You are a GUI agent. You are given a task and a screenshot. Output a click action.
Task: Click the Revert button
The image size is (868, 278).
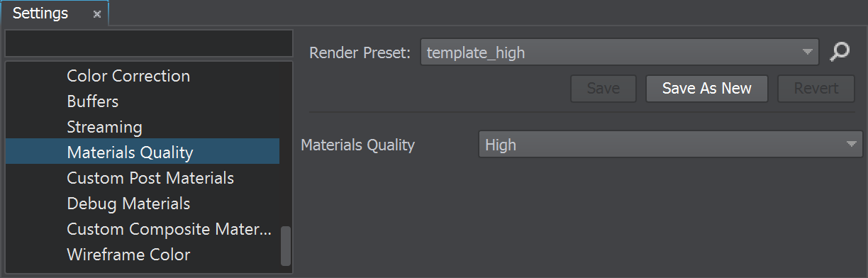(x=816, y=89)
